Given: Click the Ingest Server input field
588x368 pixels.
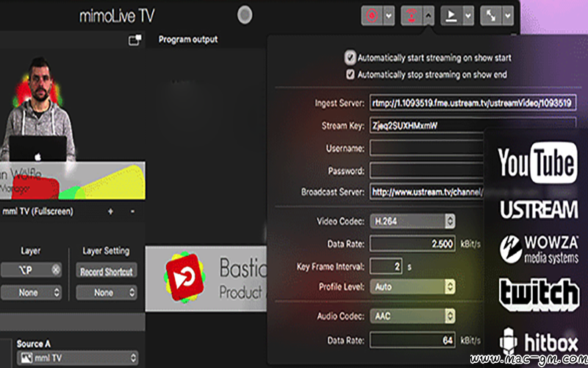Looking at the screenshot, I should [473, 103].
